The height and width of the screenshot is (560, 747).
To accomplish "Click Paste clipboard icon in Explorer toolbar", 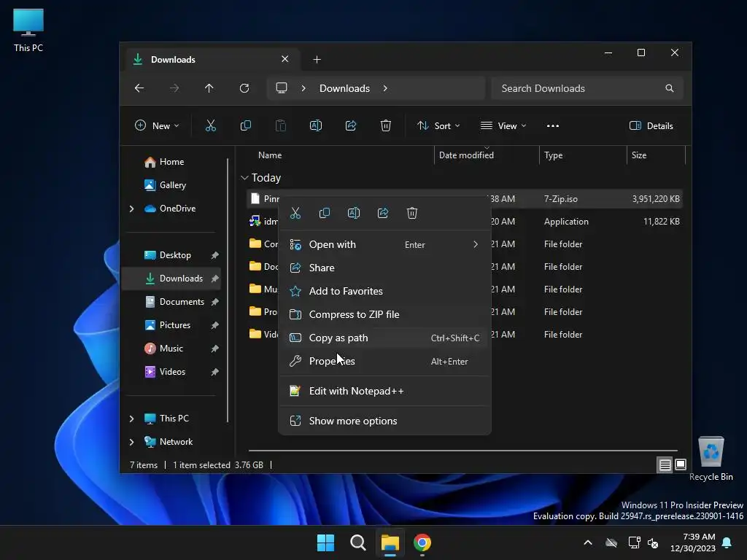I will (281, 125).
